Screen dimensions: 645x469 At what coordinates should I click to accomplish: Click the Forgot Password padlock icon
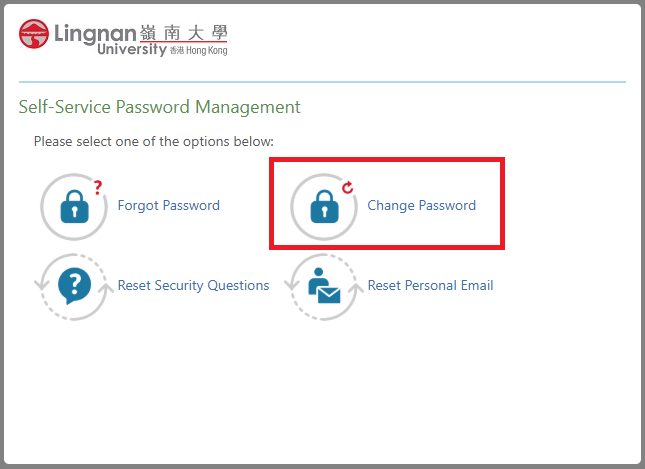[x=74, y=207]
